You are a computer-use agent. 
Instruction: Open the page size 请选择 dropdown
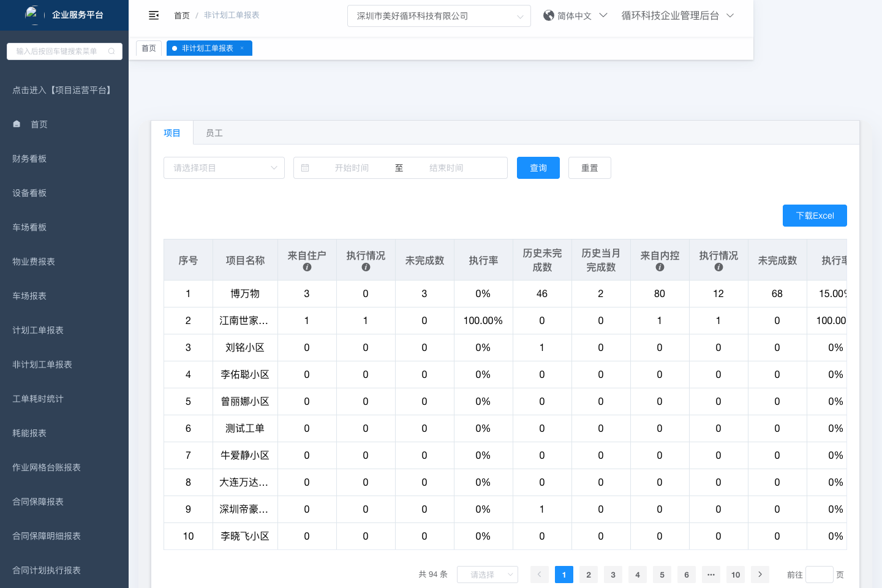pos(487,575)
